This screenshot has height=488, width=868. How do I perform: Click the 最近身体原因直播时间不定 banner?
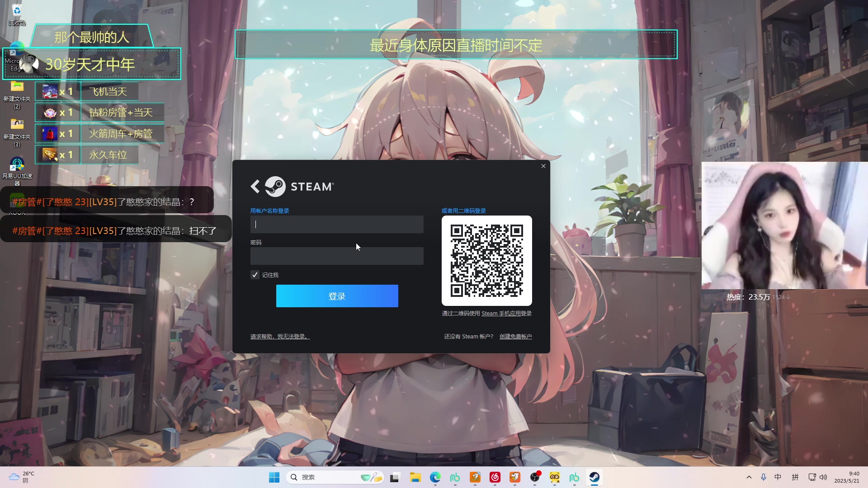click(x=456, y=45)
